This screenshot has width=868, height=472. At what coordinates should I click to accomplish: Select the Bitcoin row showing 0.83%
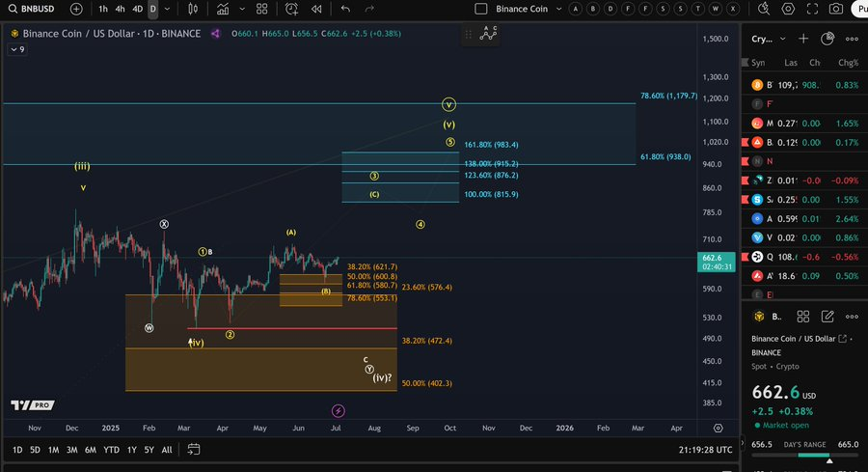(x=805, y=85)
